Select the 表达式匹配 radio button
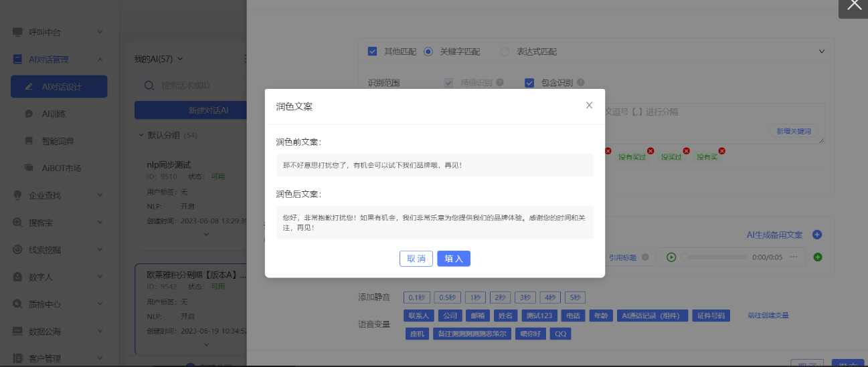Screen dimensions: 868x367 pyautogui.click(x=505, y=51)
